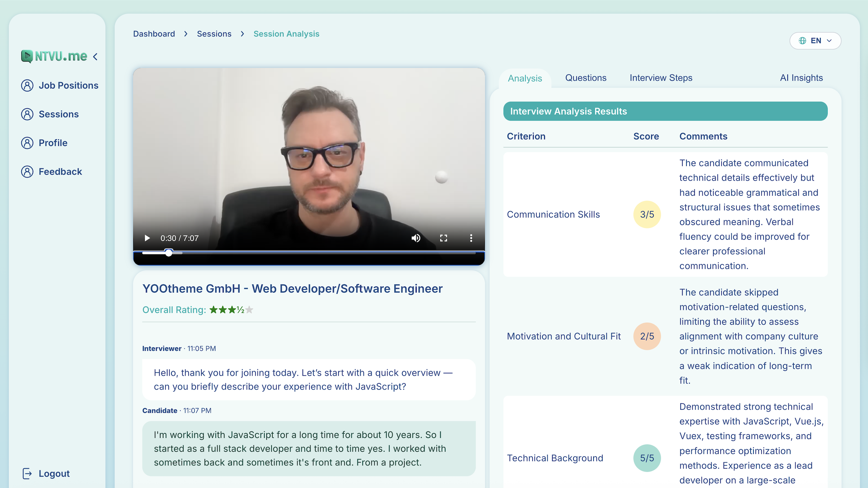Switch to the Questions tab
This screenshot has width=868, height=488.
(586, 78)
